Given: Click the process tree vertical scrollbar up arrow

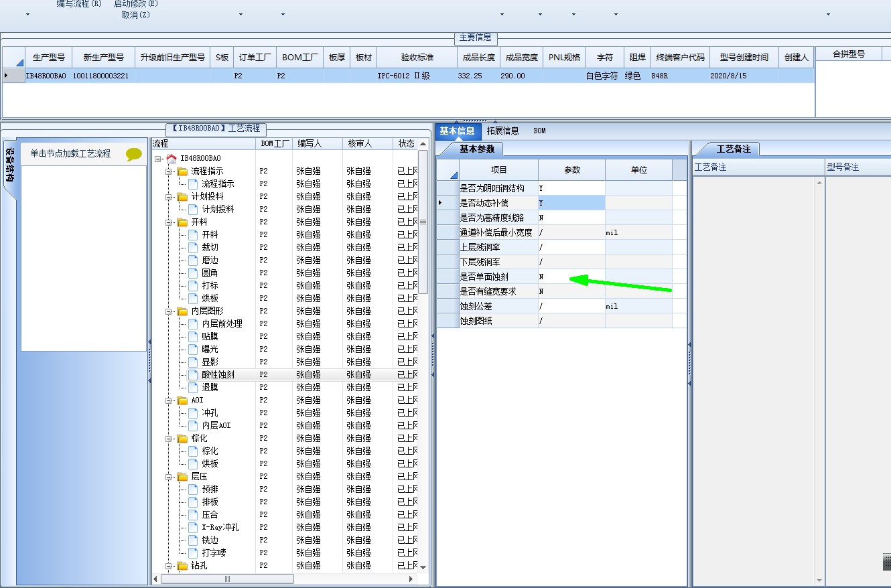Looking at the screenshot, I should pyautogui.click(x=423, y=144).
